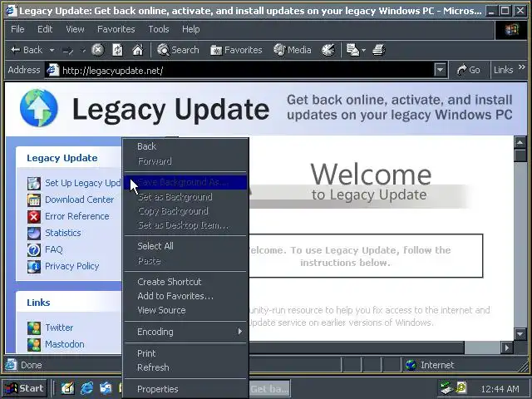532x399 pixels.
Task: Open the Error Reference link
Action: pos(77,216)
